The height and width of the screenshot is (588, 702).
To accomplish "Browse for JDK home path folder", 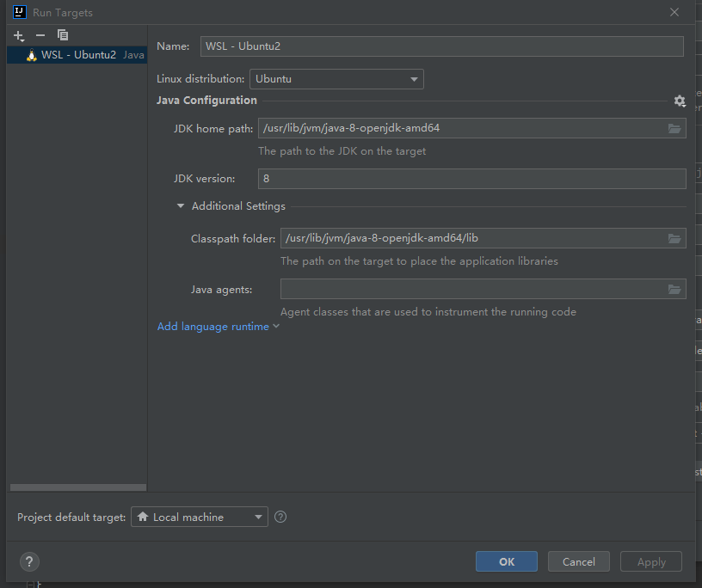I will coord(674,129).
